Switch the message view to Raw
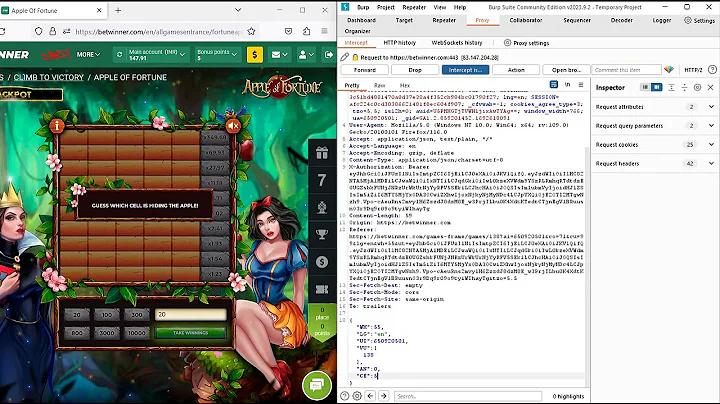720x404 pixels. [x=379, y=85]
